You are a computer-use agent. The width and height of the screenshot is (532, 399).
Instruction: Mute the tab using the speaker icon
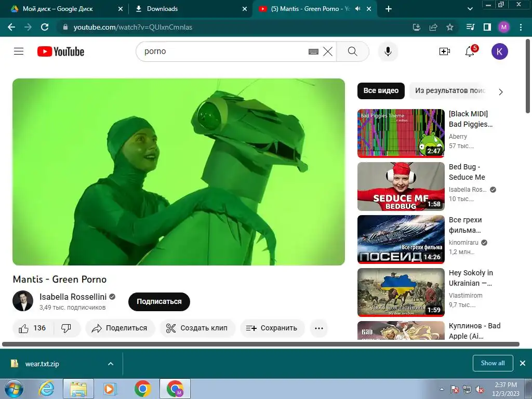tap(357, 9)
